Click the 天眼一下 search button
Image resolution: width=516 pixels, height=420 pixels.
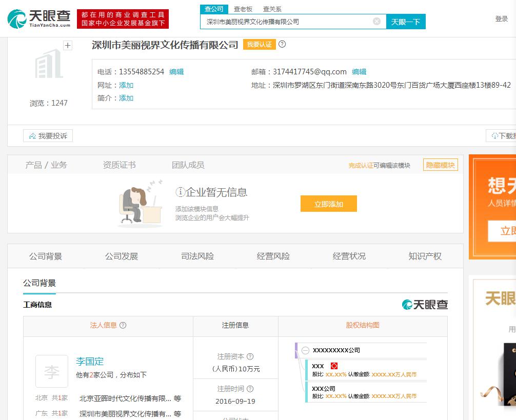coord(406,22)
